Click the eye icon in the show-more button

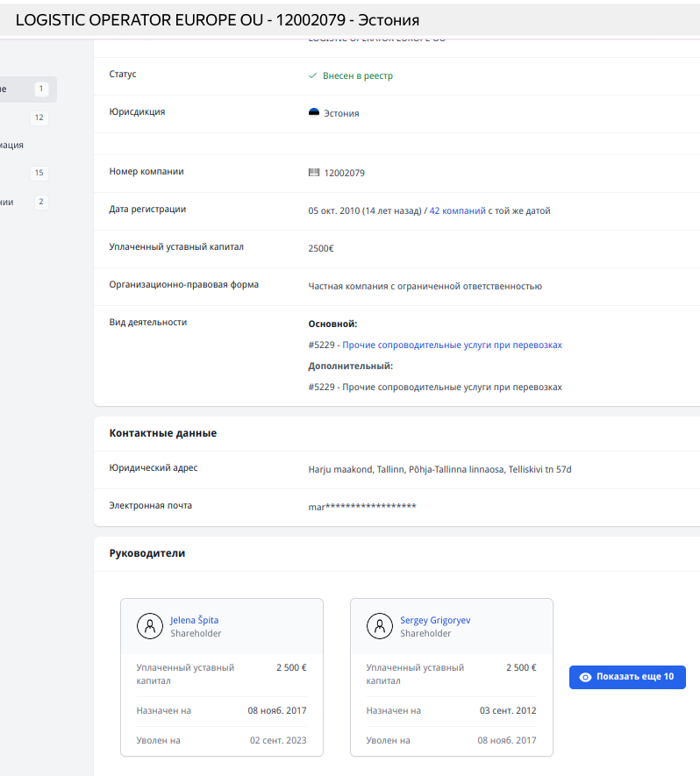click(585, 677)
